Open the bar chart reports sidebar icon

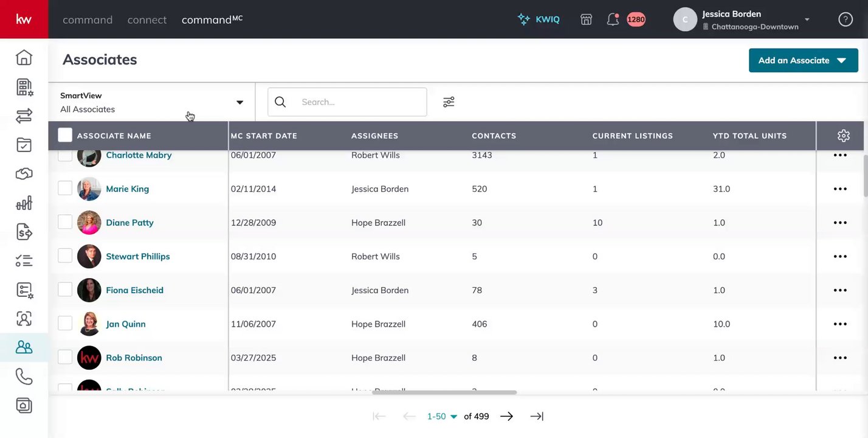[24, 203]
